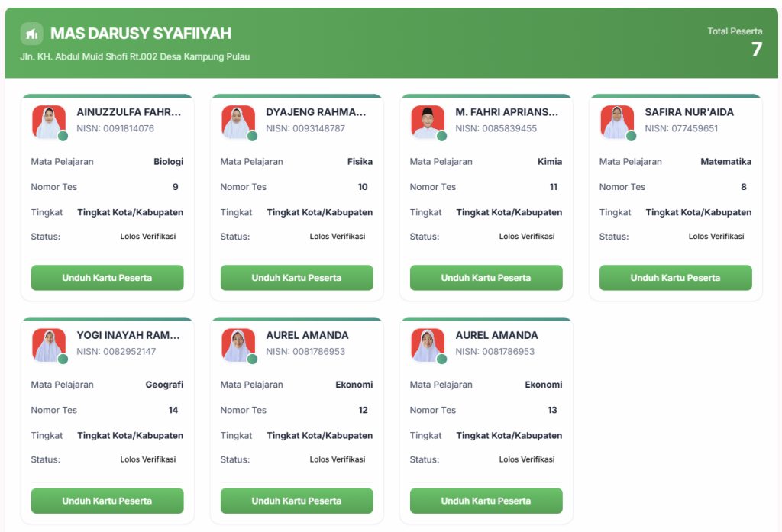Download the Geografi participant's card
This screenshot has width=782, height=532.
[107, 501]
